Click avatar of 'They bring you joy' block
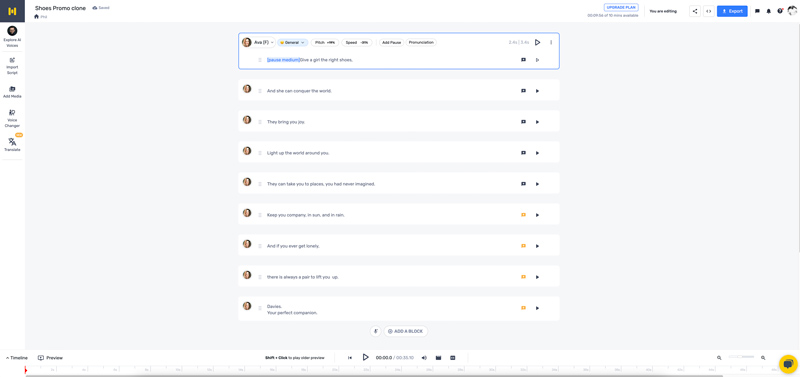Screen dimensions: 800x377 click(247, 119)
